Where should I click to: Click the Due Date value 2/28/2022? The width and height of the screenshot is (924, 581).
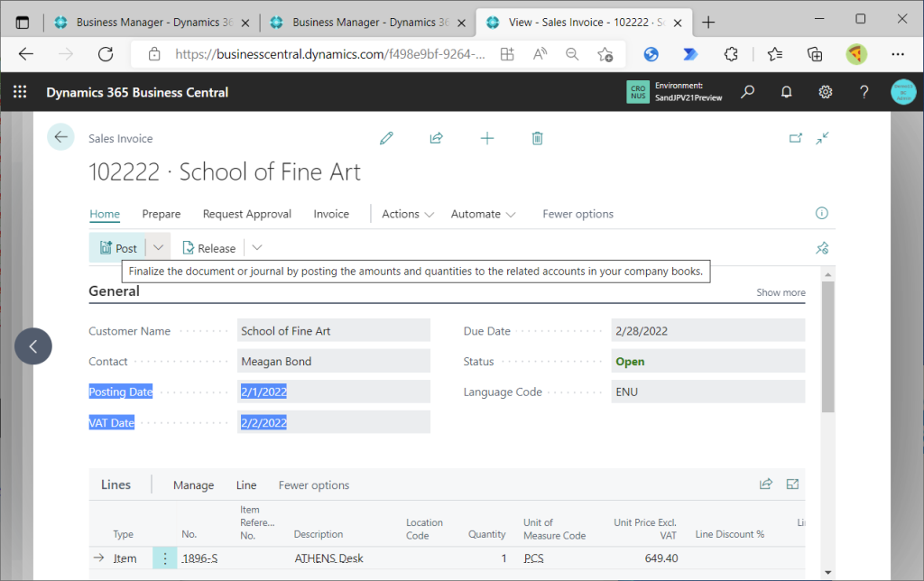pyautogui.click(x=707, y=330)
